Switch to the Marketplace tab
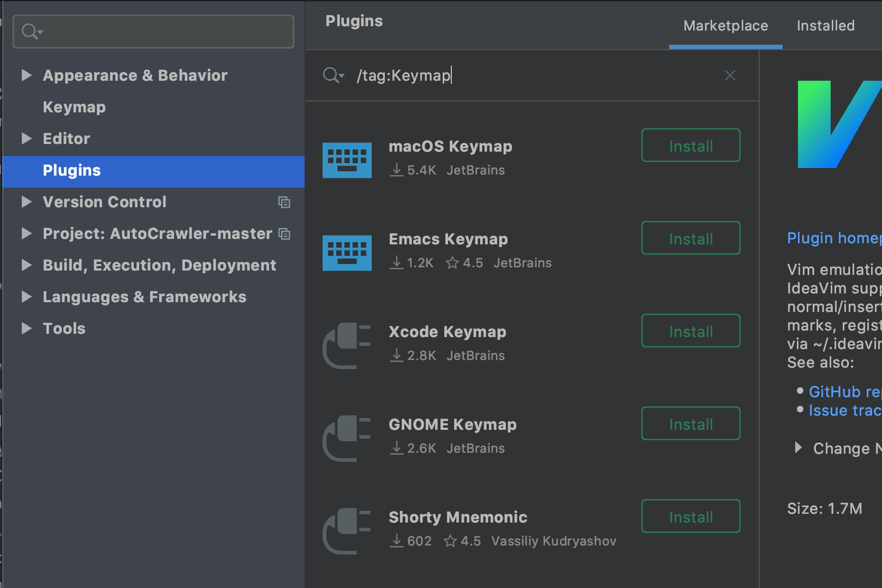The image size is (882, 588). pyautogui.click(x=725, y=26)
